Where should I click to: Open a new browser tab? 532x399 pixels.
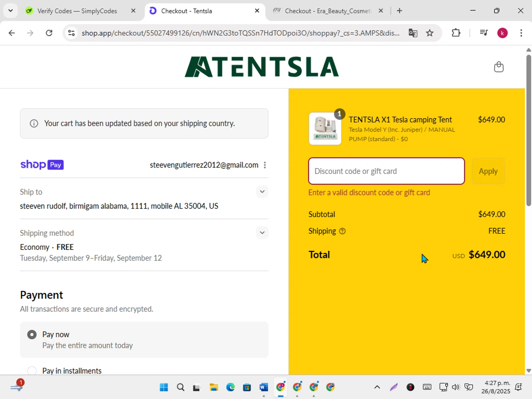[x=399, y=11]
